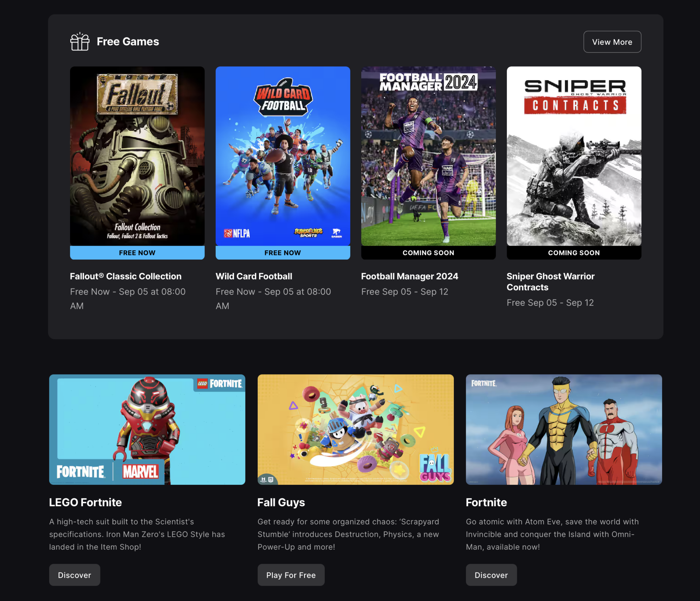Click the COMING SOON label under Sniper Contracts
700x601 pixels.
(574, 252)
